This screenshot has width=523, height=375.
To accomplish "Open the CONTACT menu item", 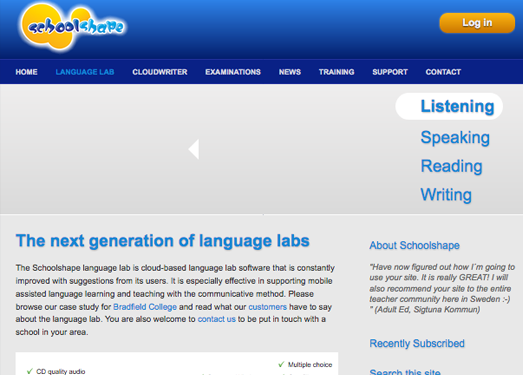I will tap(443, 72).
